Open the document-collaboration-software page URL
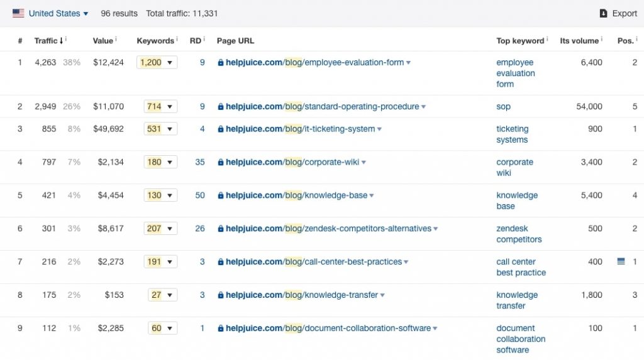The image size is (644, 360). (x=328, y=329)
